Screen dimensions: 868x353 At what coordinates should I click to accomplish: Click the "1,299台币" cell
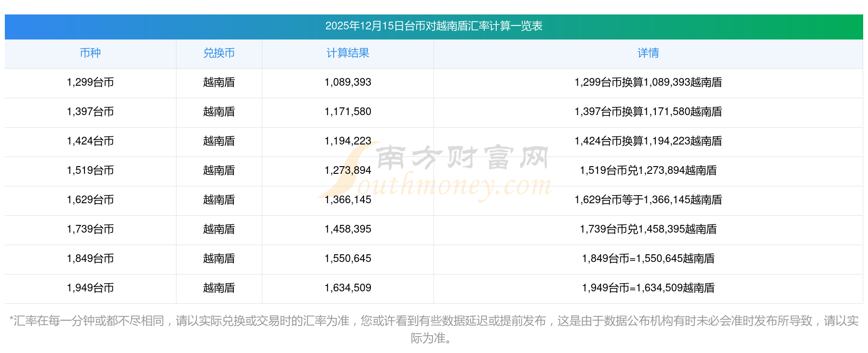click(90, 82)
